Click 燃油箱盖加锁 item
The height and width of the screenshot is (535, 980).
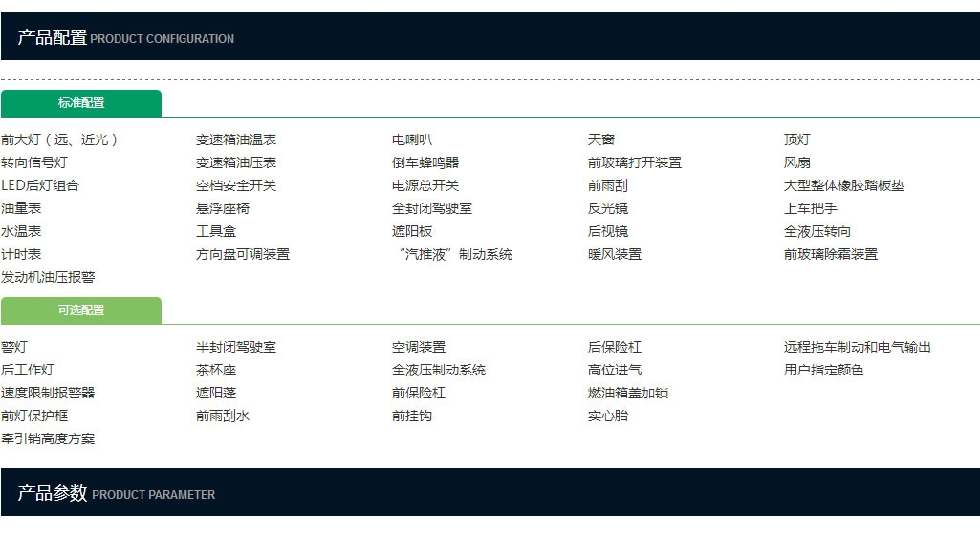point(628,393)
